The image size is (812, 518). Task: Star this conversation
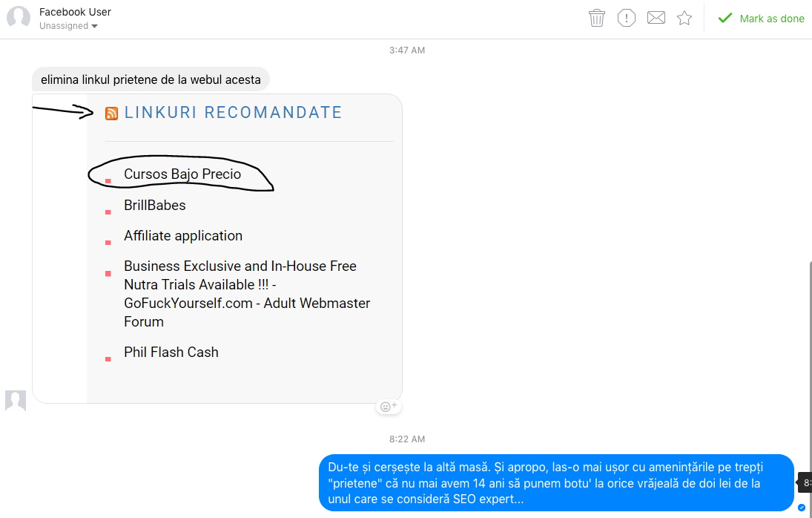(684, 18)
